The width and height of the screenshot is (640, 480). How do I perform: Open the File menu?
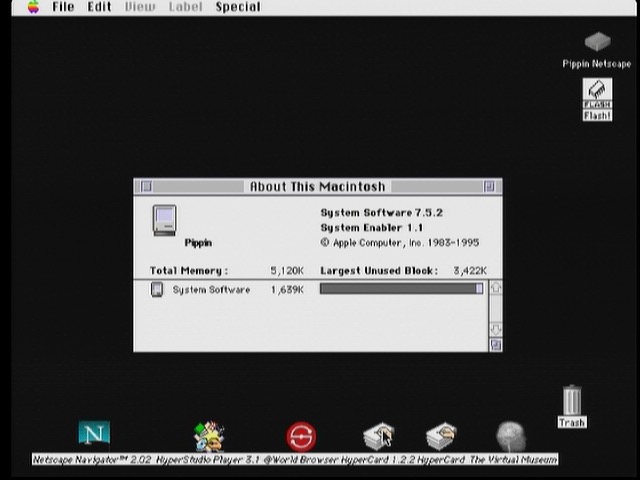(63, 7)
